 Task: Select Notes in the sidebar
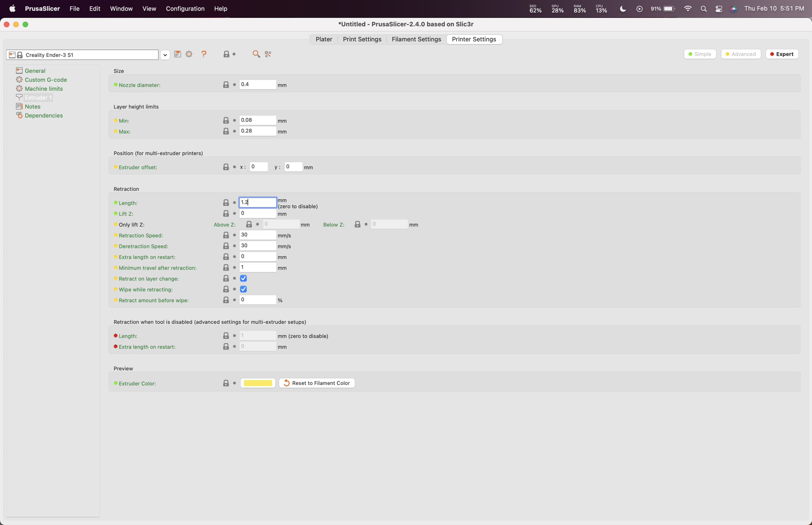click(33, 107)
